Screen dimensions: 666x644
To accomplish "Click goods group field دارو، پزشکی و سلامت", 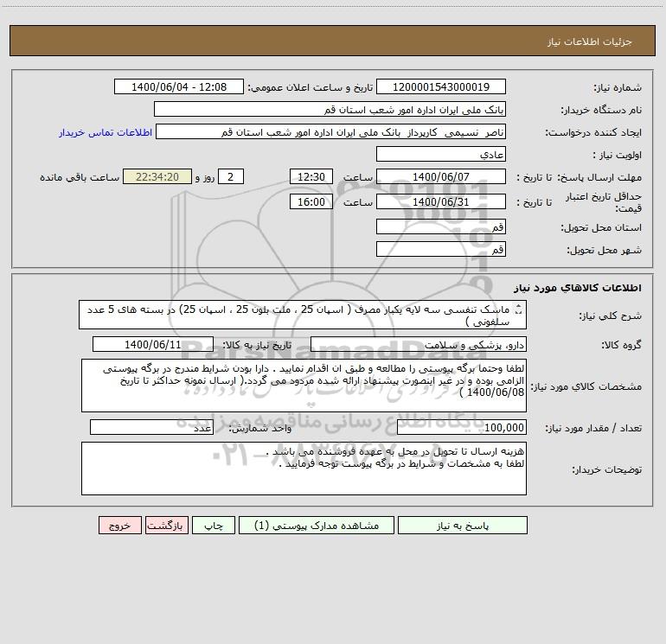I will tap(419, 344).
